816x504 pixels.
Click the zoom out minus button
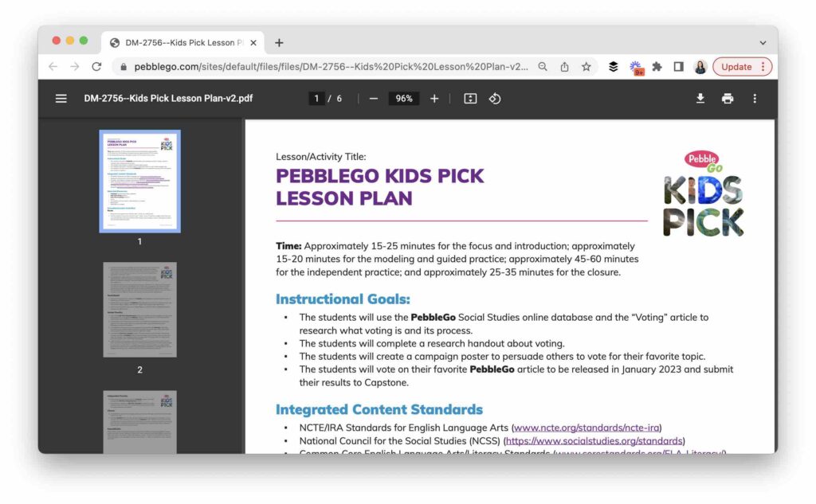[x=373, y=99]
